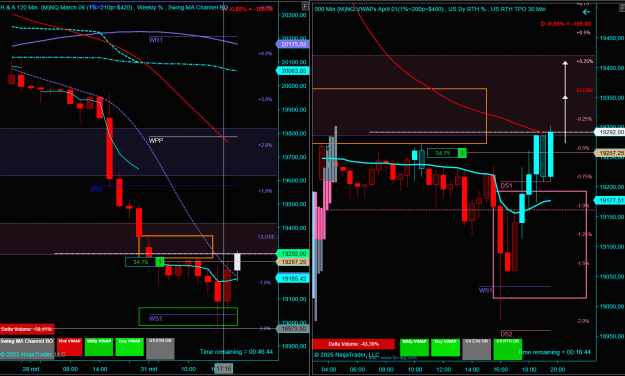Click 19257,25 price marker in right chart
The height and width of the screenshot is (376, 625).
pyautogui.click(x=610, y=153)
